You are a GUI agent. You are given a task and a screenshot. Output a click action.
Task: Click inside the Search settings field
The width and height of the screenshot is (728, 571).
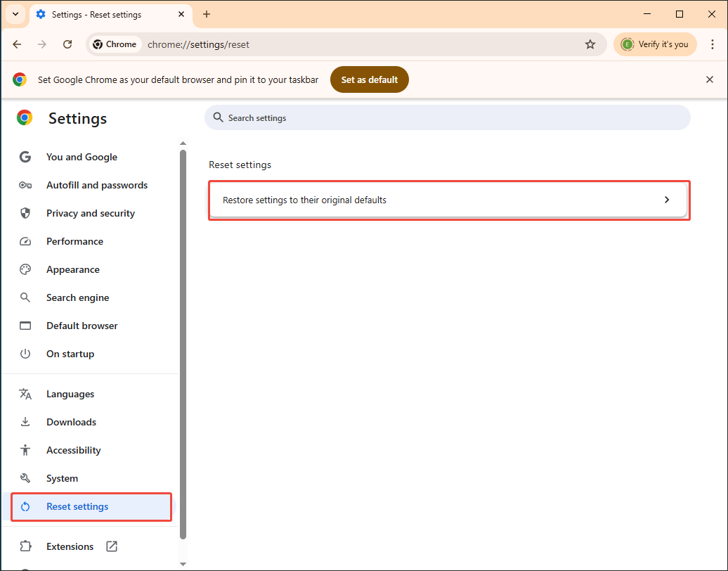coord(448,117)
